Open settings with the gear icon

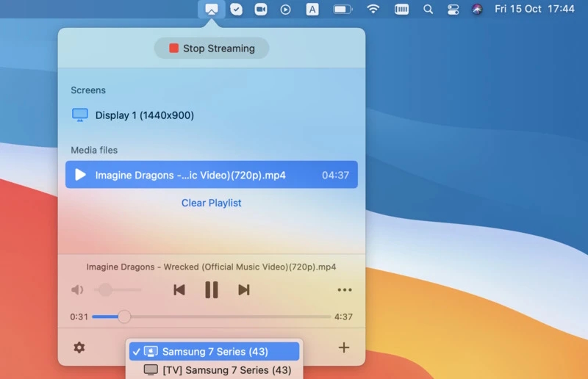pos(79,347)
